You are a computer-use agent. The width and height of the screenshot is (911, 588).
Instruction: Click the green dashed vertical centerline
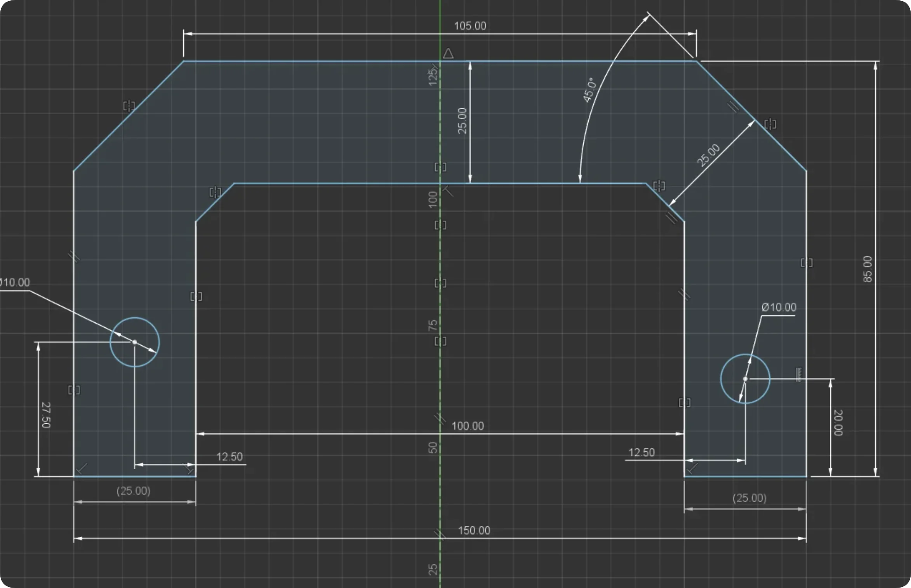pos(440,294)
